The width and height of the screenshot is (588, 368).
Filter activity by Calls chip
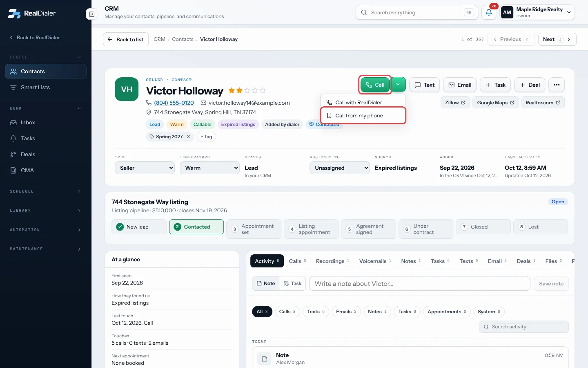(287, 312)
